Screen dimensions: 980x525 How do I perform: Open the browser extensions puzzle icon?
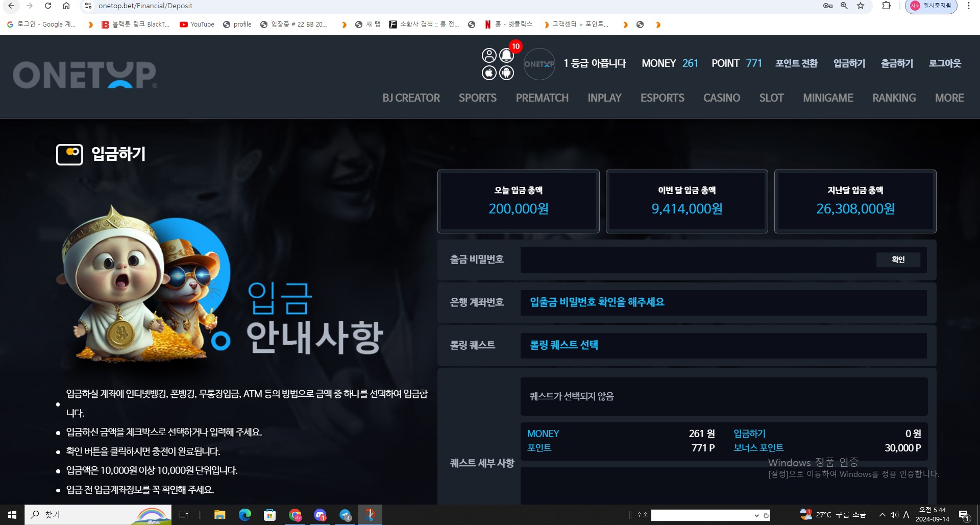[886, 6]
